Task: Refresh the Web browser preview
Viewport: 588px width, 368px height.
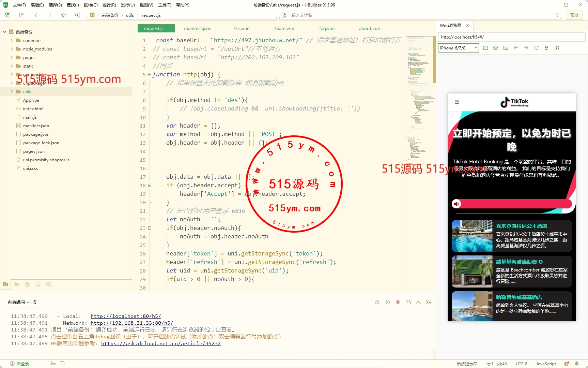Action: tap(536, 48)
